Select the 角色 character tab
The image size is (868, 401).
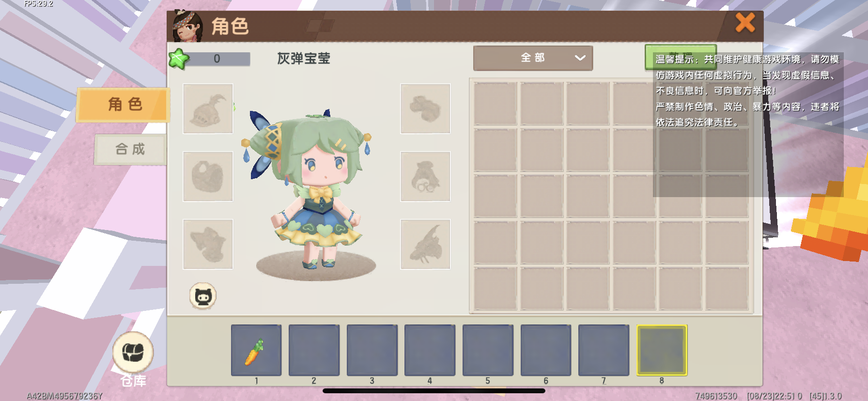point(124,104)
